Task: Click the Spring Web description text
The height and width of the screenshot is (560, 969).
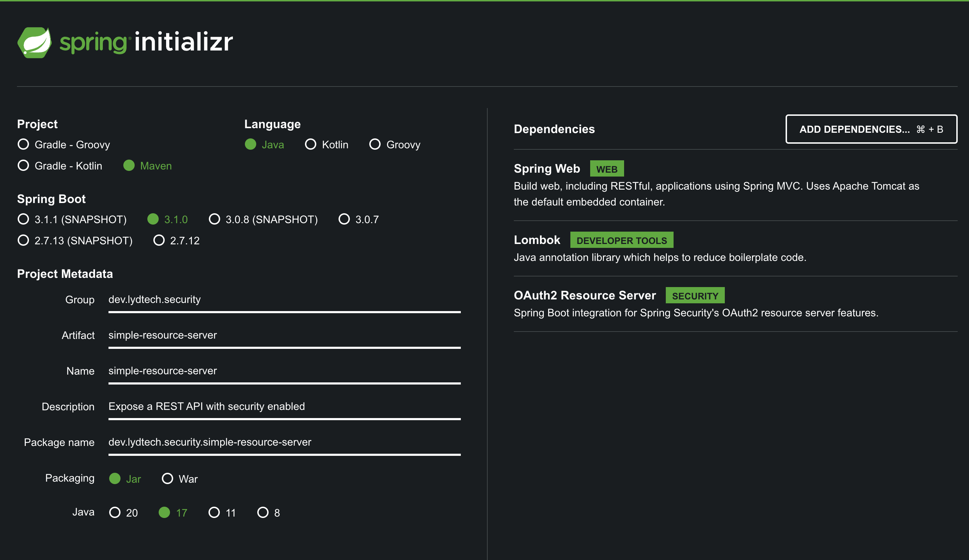Action: point(716,194)
